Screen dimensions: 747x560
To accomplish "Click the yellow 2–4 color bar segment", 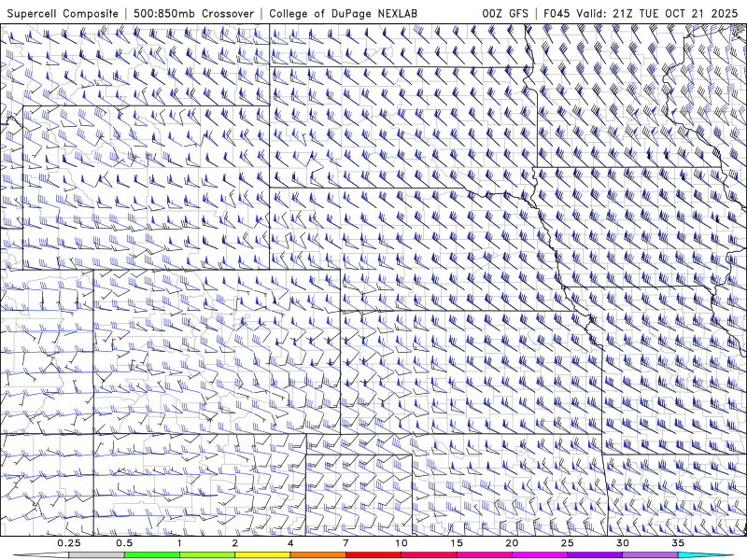I will tap(262, 555).
